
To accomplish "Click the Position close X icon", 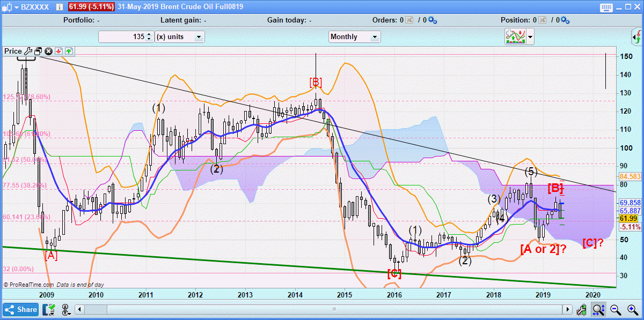I will pyautogui.click(x=543, y=20).
